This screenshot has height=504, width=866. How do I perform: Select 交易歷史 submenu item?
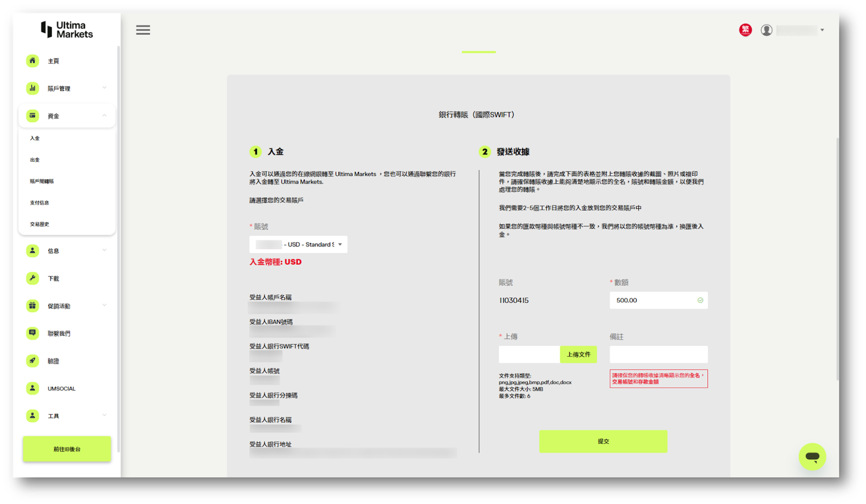[x=40, y=224]
